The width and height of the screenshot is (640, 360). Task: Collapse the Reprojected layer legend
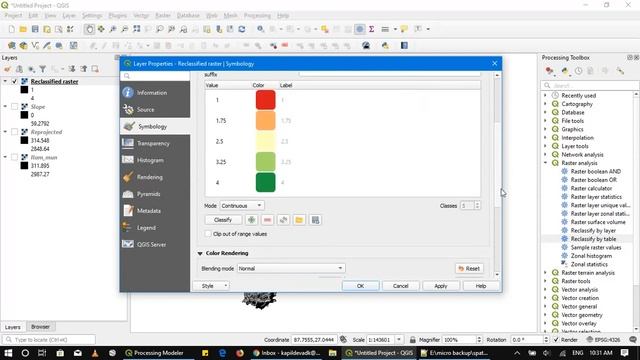click(x=5, y=132)
